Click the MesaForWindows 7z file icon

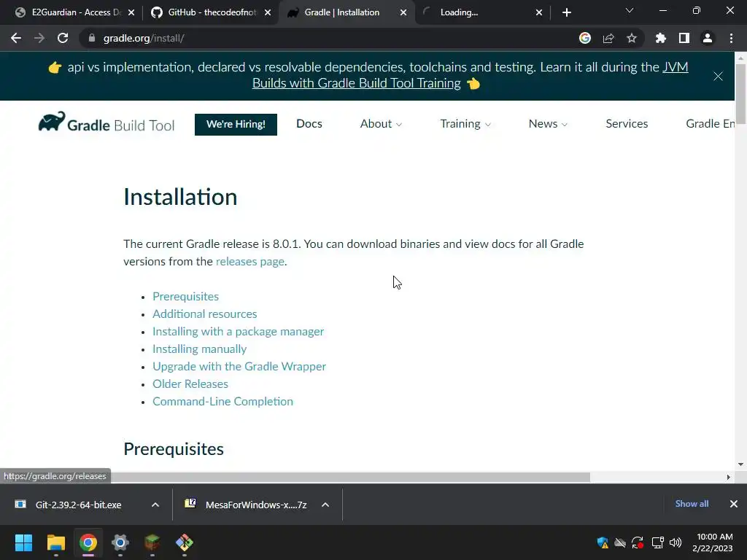(x=190, y=504)
